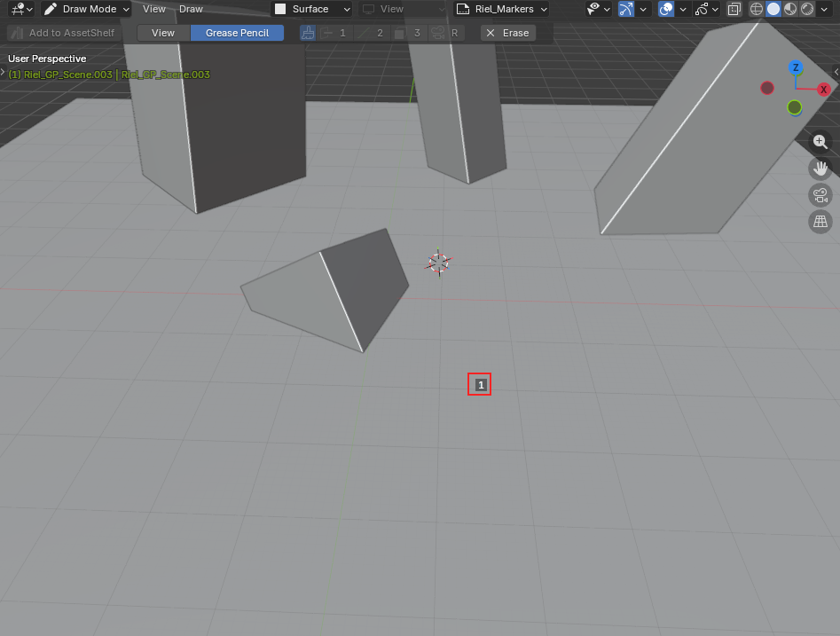Click the Riel_GP_Scene.003 object info text
This screenshot has height=636, width=840.
(x=109, y=75)
